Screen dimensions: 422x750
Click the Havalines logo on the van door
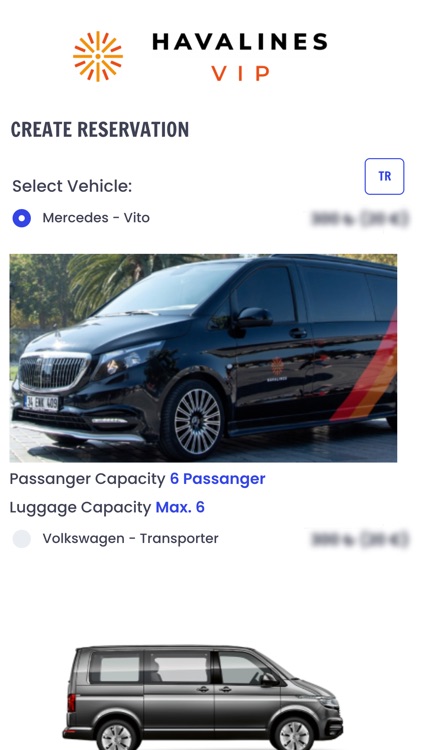point(277,369)
